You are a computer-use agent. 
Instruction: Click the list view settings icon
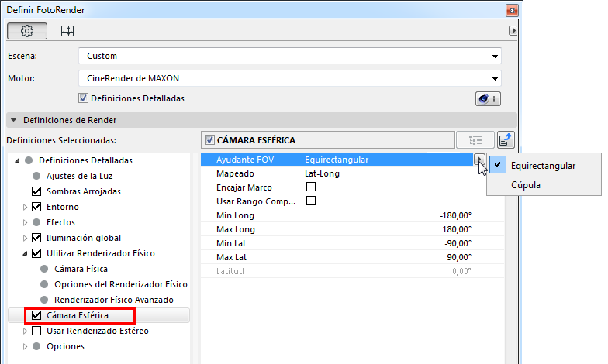[475, 139]
